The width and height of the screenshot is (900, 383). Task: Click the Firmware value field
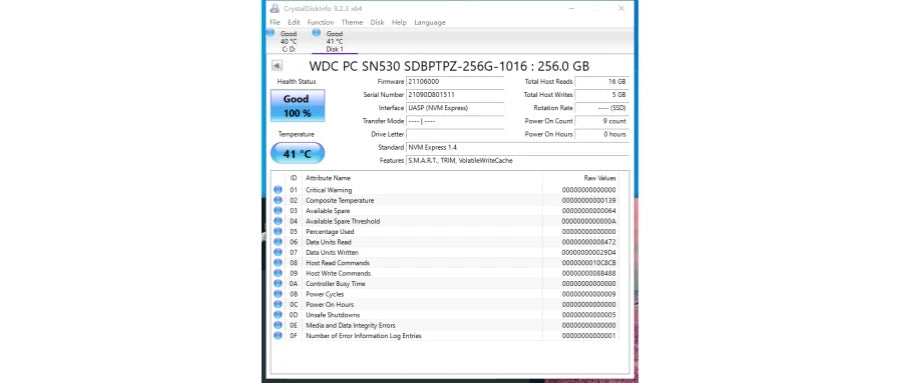coord(455,82)
